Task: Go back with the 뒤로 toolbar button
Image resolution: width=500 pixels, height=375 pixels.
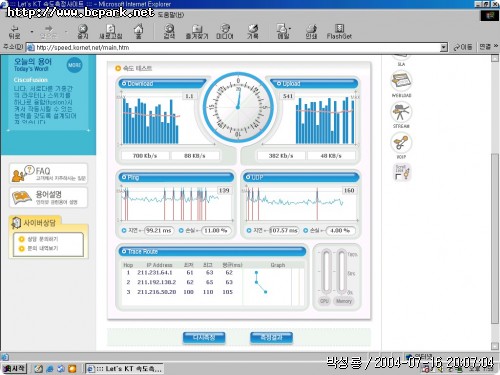Action: [x=15, y=32]
